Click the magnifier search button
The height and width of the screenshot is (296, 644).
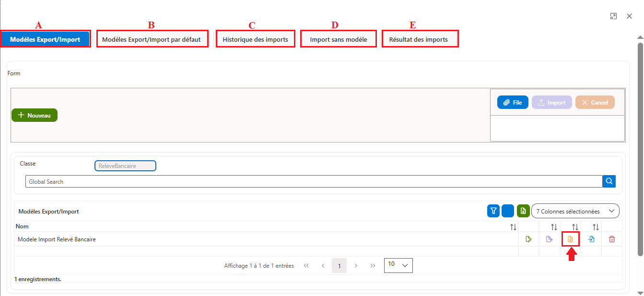tap(609, 181)
